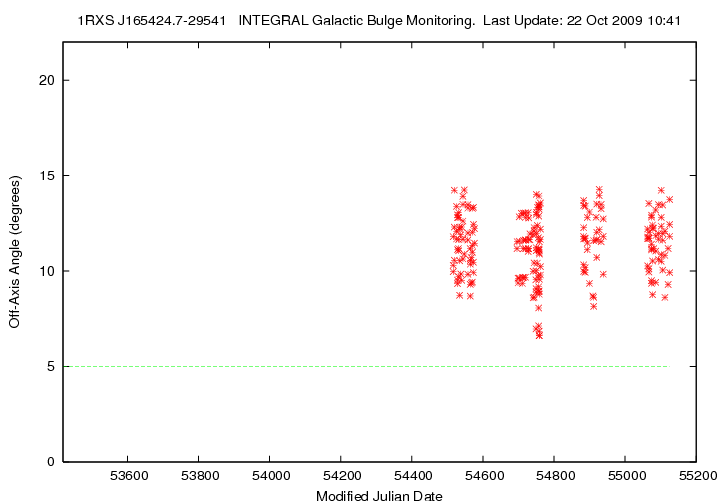Click the Modified Julian Date axis label

pyautogui.click(x=379, y=496)
